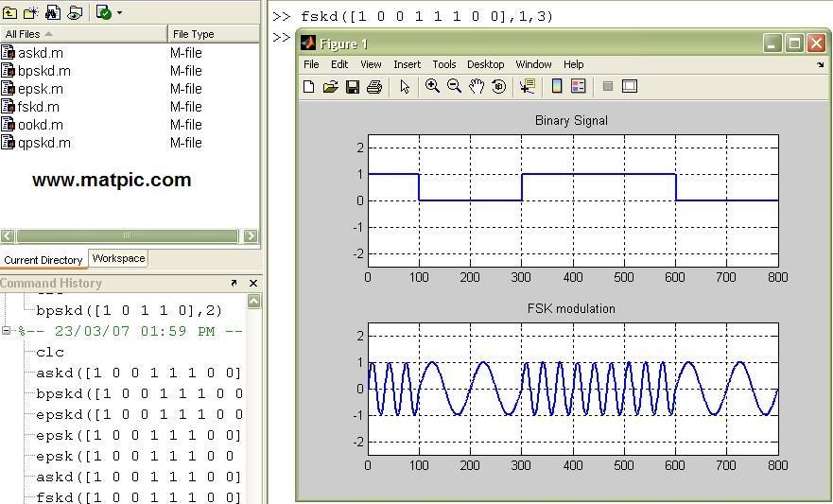Screen dimensions: 833x504
Task: Switch to the Workspace tab
Action: click(118, 258)
